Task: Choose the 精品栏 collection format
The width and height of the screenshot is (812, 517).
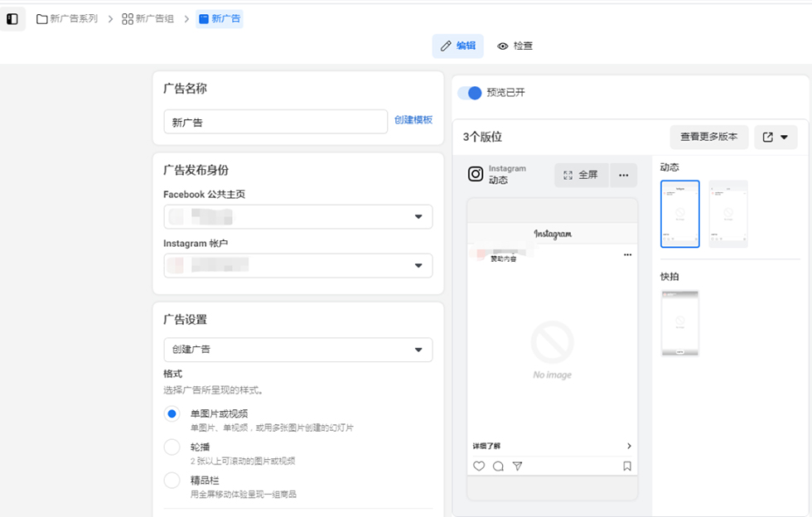Action: click(172, 481)
